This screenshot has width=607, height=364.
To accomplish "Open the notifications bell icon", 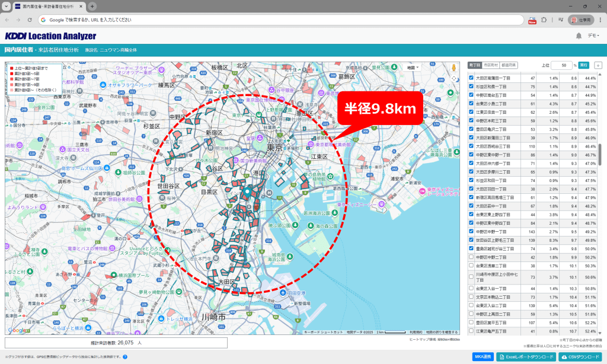I will click(579, 36).
